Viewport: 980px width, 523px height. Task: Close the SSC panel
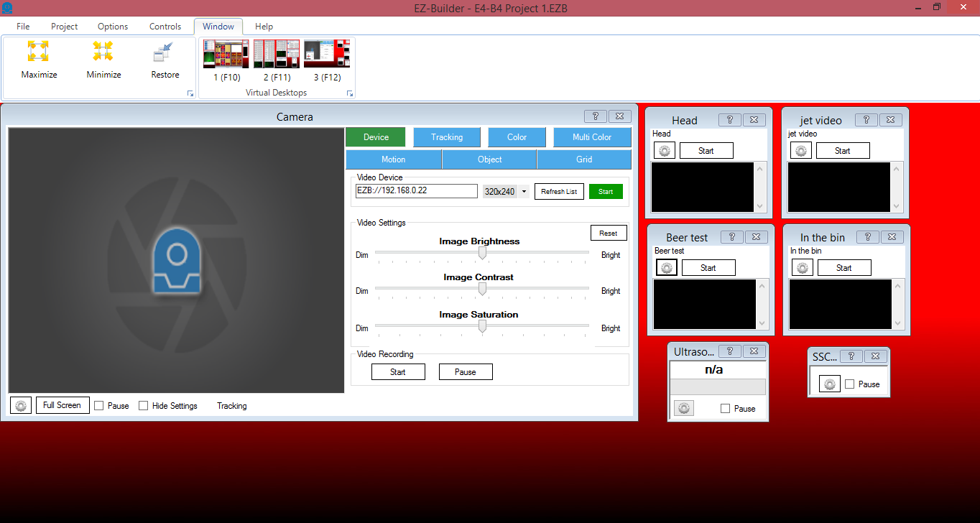pos(875,356)
